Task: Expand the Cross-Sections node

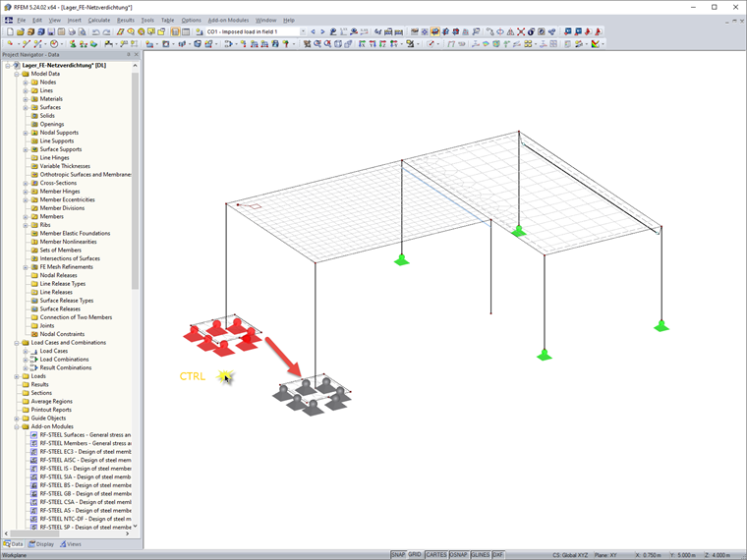Action: click(26, 183)
